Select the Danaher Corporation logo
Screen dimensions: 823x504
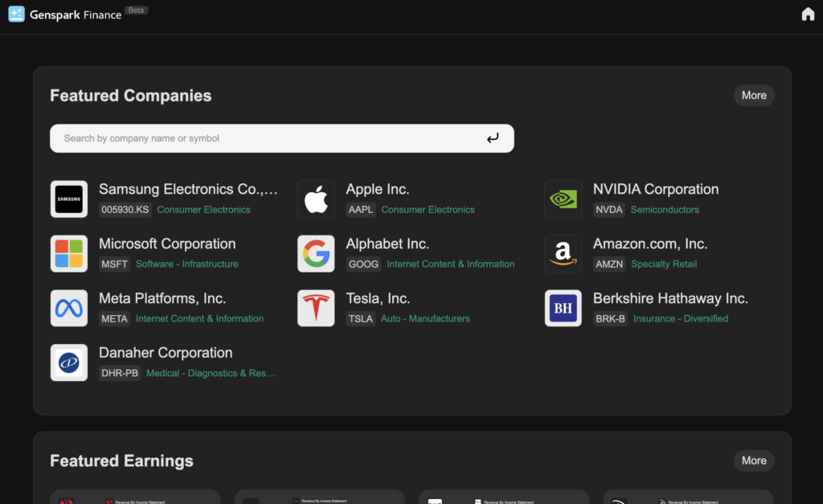69,363
